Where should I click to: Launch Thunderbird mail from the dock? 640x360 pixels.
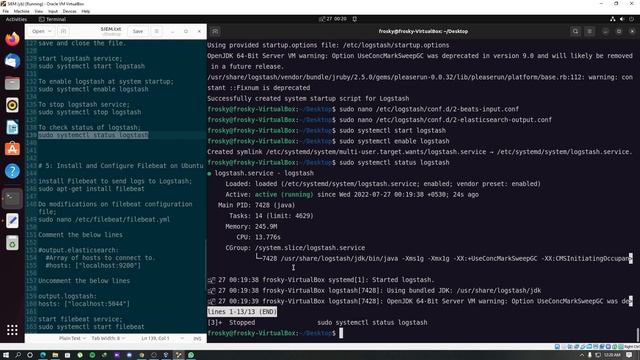(12, 61)
